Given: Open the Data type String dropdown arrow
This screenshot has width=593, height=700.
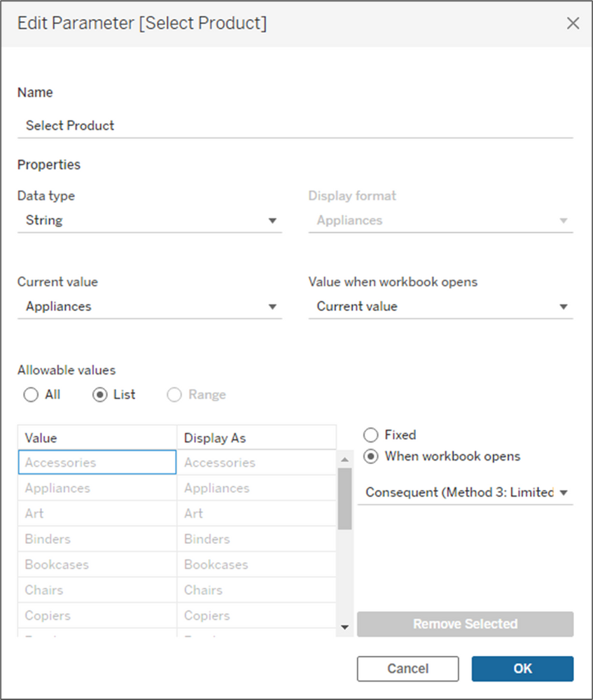Looking at the screenshot, I should [272, 220].
